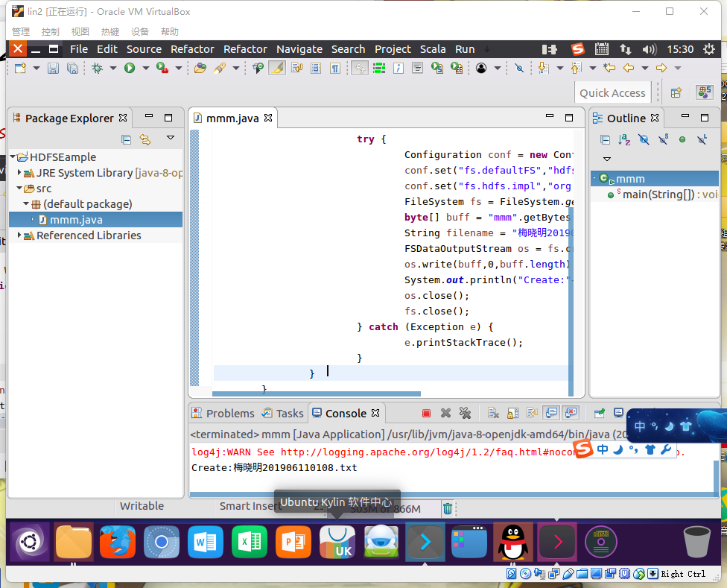Save the current file with Save icon
Image resolution: width=727 pixels, height=588 pixels.
tap(53, 68)
